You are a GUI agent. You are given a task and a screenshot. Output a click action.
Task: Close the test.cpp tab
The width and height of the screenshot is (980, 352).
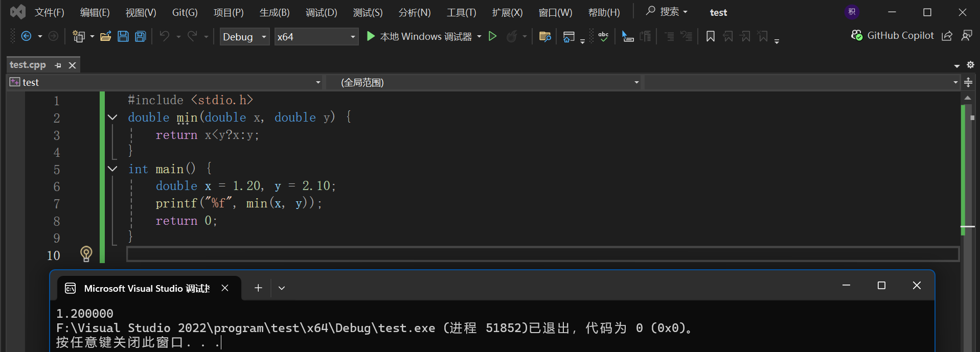coord(73,65)
